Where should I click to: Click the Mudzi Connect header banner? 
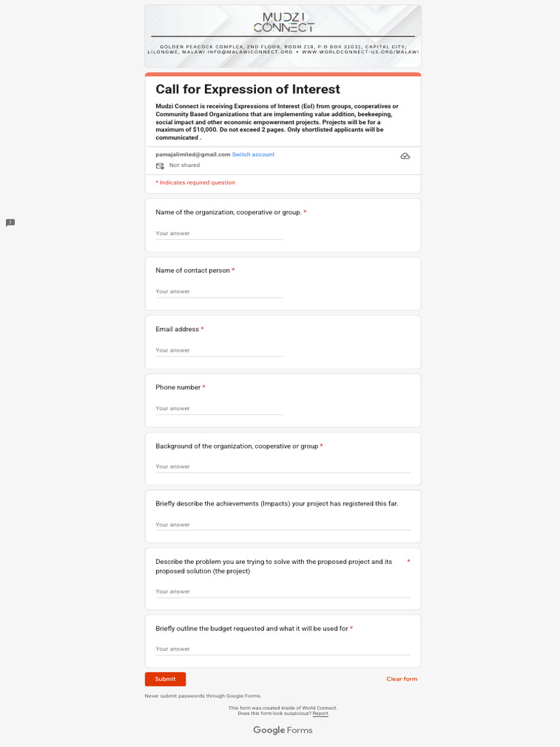point(283,35)
